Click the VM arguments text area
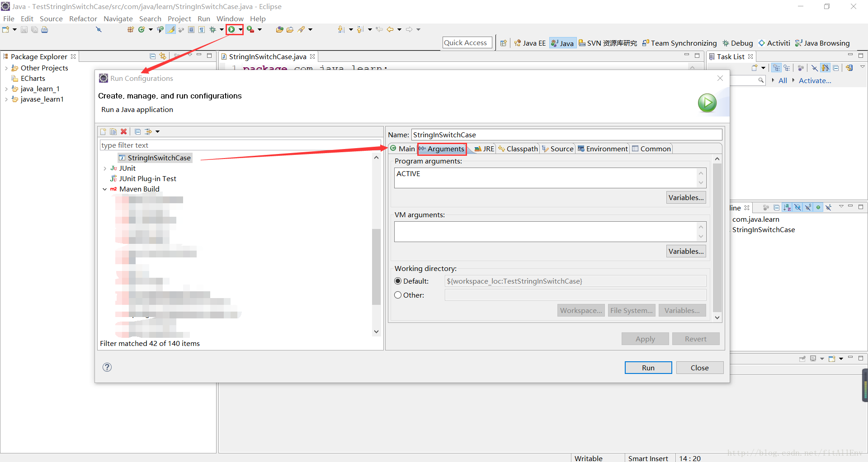868x462 pixels. coord(546,232)
